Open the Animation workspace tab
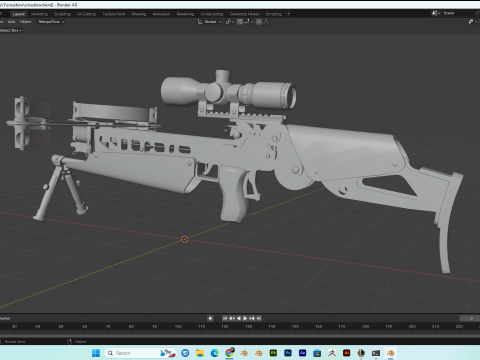 (x=161, y=14)
